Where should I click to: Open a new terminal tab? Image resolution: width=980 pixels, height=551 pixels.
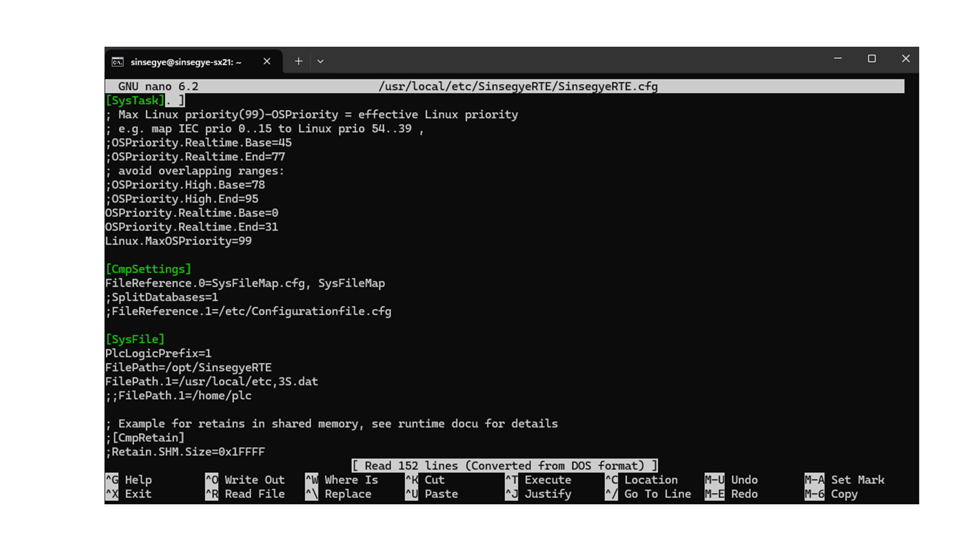tap(299, 61)
